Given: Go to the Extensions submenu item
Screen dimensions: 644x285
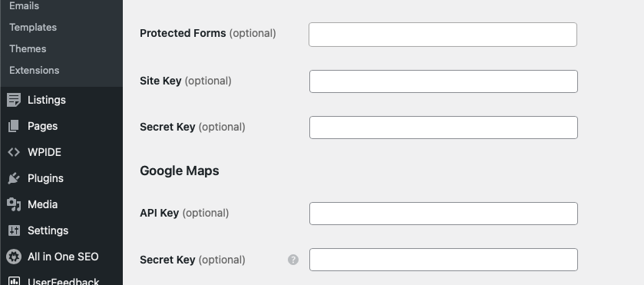Looking at the screenshot, I should point(34,70).
